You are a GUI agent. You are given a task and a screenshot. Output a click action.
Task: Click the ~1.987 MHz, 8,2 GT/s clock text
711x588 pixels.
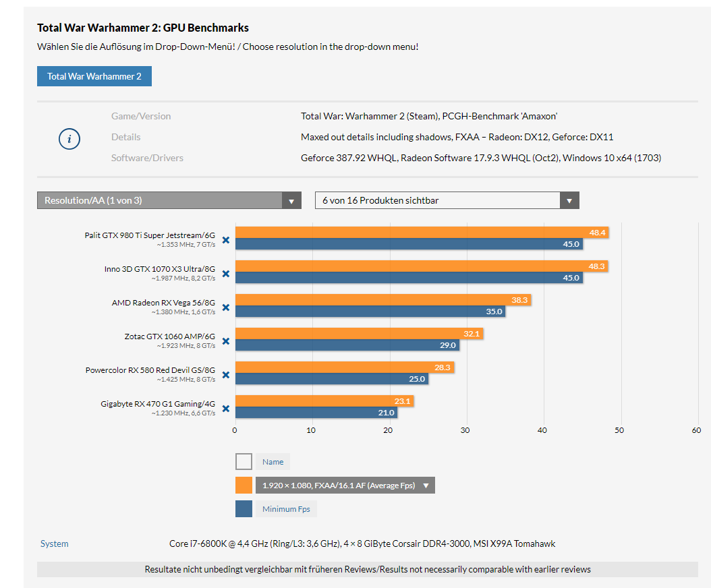[183, 278]
